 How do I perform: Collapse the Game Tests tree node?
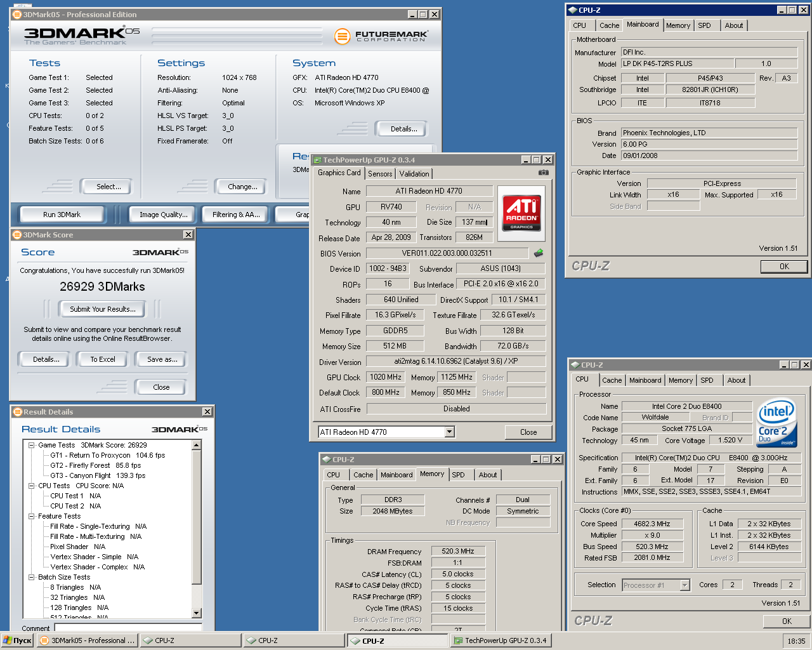(x=31, y=445)
